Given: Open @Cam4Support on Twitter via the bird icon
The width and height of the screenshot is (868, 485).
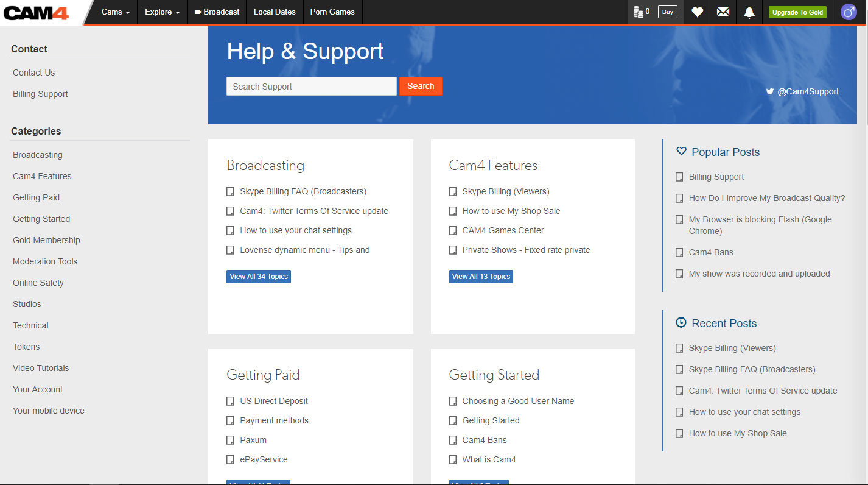Looking at the screenshot, I should pyautogui.click(x=769, y=91).
